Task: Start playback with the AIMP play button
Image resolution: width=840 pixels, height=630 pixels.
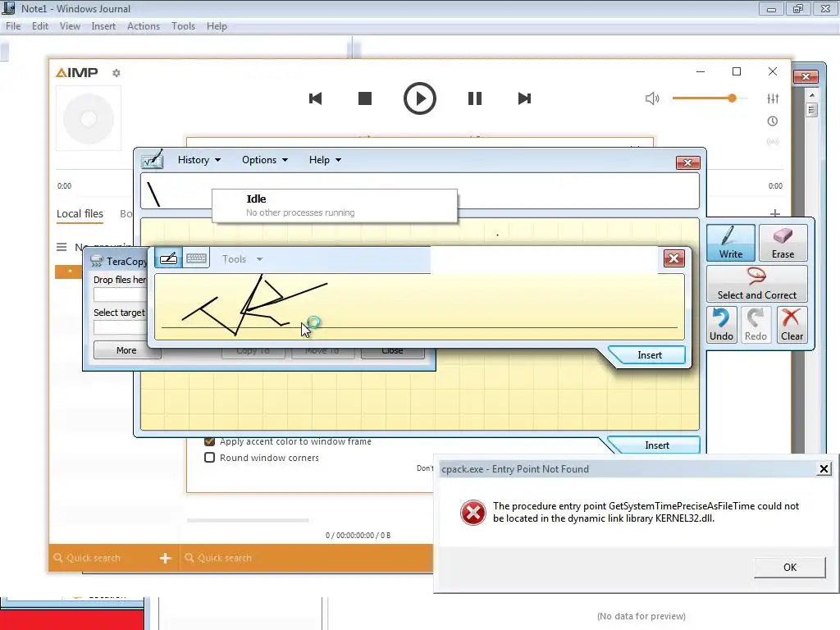Action: click(x=419, y=98)
